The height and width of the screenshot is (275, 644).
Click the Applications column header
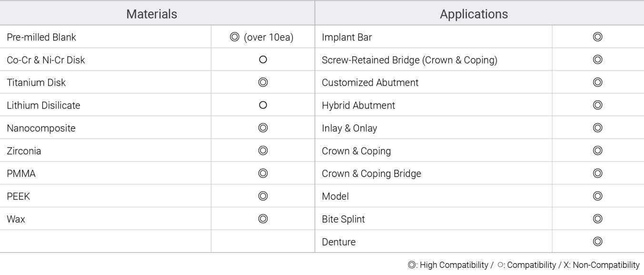pyautogui.click(x=474, y=14)
